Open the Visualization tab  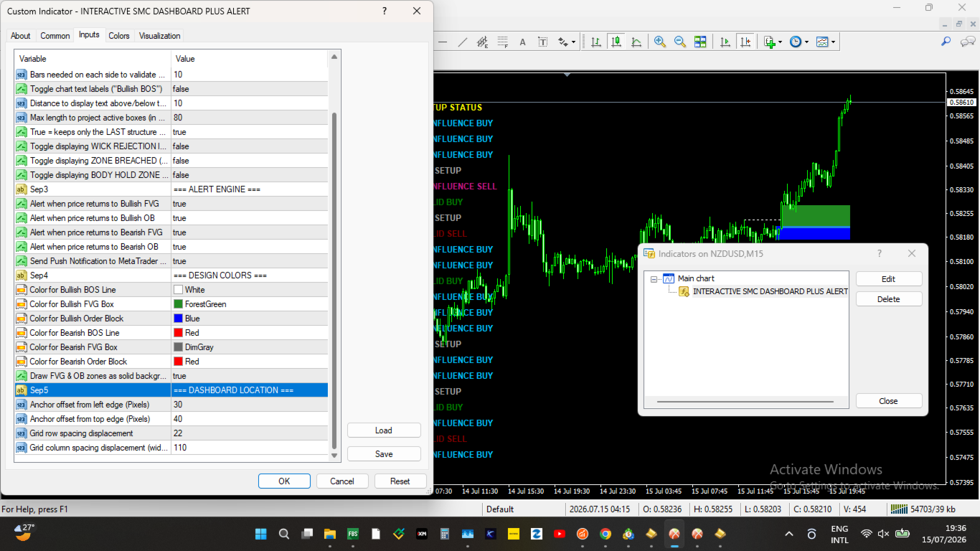coord(160,36)
